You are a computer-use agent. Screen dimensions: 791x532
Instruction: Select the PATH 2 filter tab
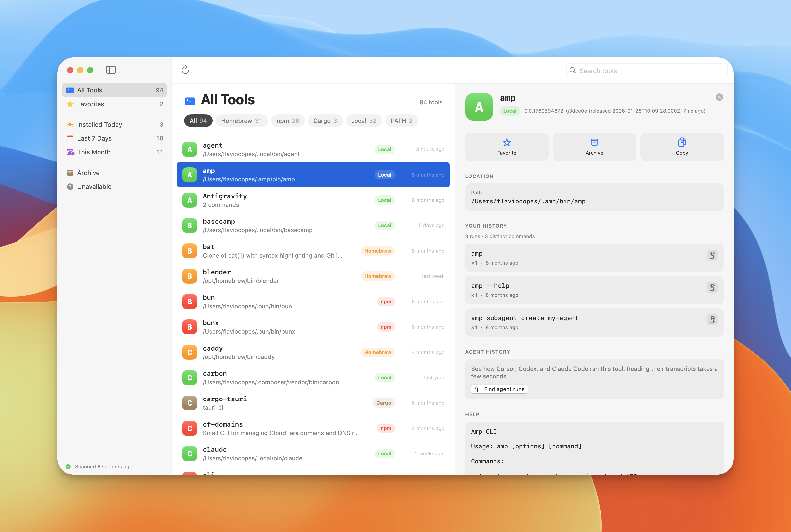coord(401,121)
